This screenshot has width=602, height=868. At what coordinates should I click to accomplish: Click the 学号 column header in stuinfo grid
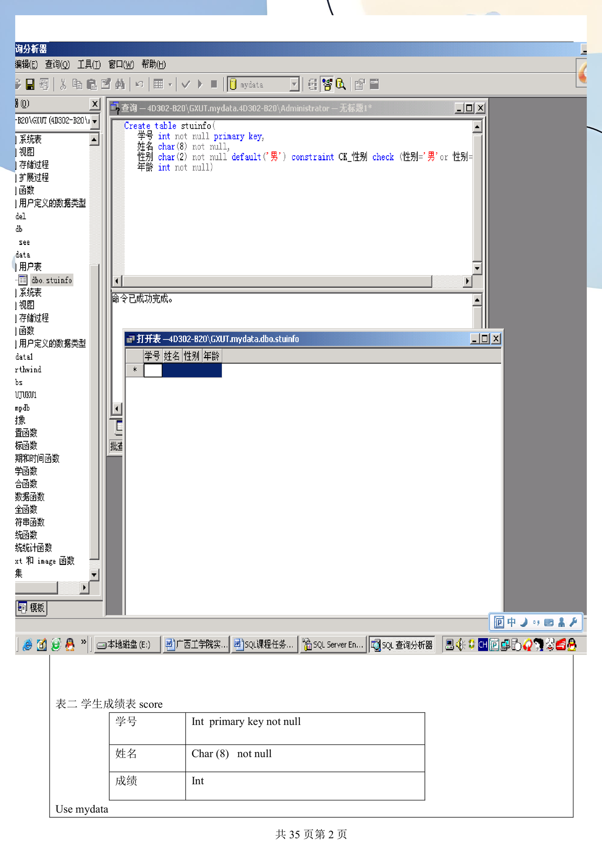tap(152, 356)
